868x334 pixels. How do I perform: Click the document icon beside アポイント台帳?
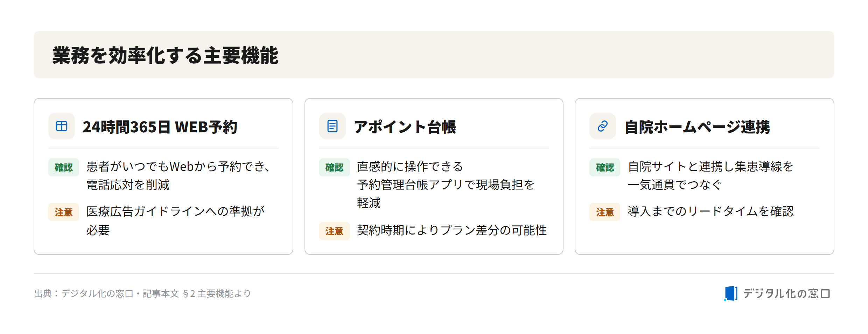(x=332, y=126)
